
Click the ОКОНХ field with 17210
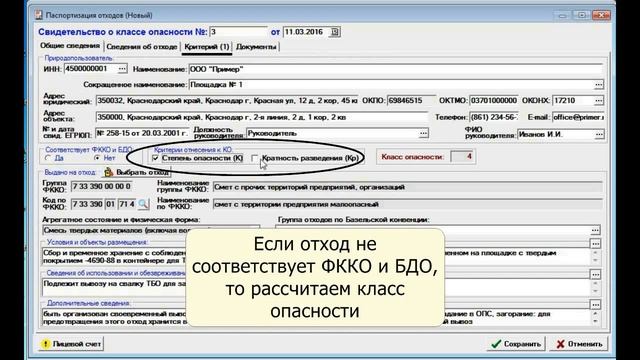[x=573, y=100]
